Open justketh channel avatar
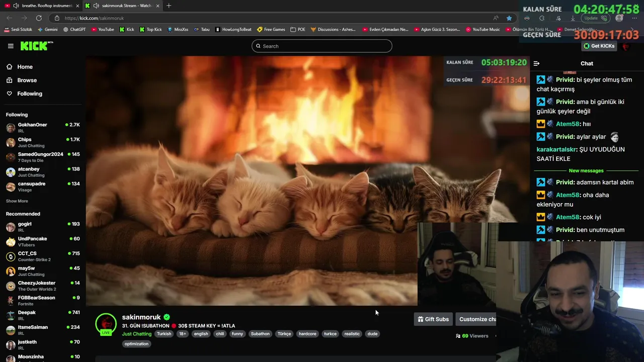The width and height of the screenshot is (644, 362). (11, 345)
